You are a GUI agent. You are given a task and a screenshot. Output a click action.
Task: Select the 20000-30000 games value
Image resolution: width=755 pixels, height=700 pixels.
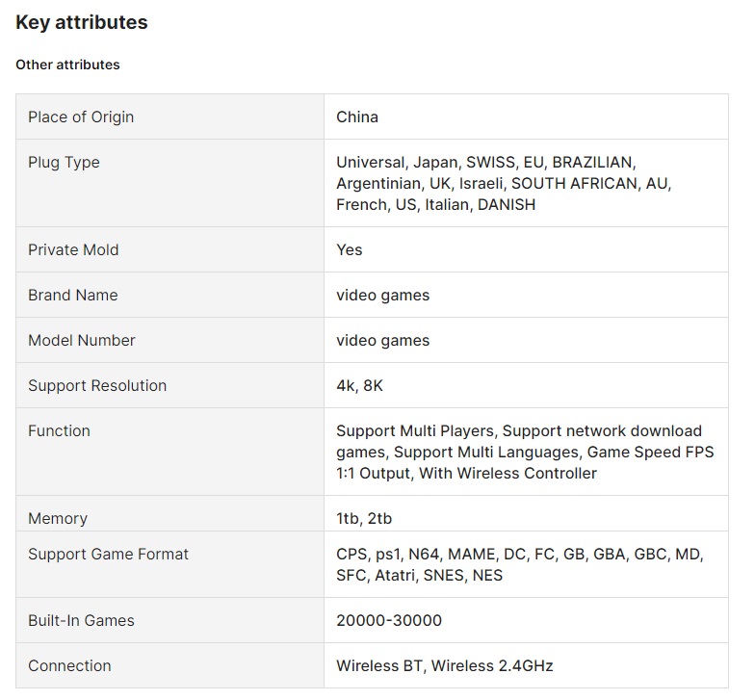point(389,620)
